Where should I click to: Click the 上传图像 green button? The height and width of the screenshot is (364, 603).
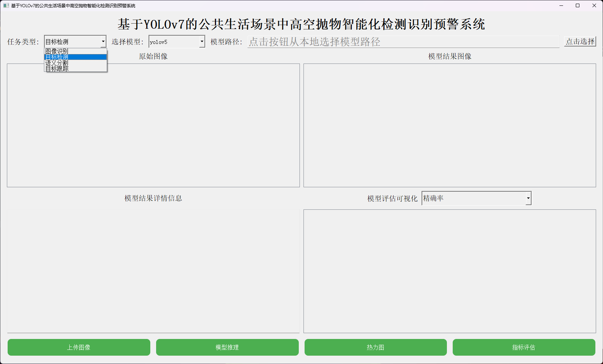point(79,347)
